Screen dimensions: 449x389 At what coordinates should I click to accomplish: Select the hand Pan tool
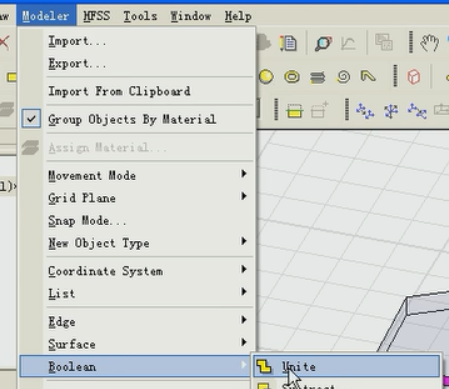429,43
